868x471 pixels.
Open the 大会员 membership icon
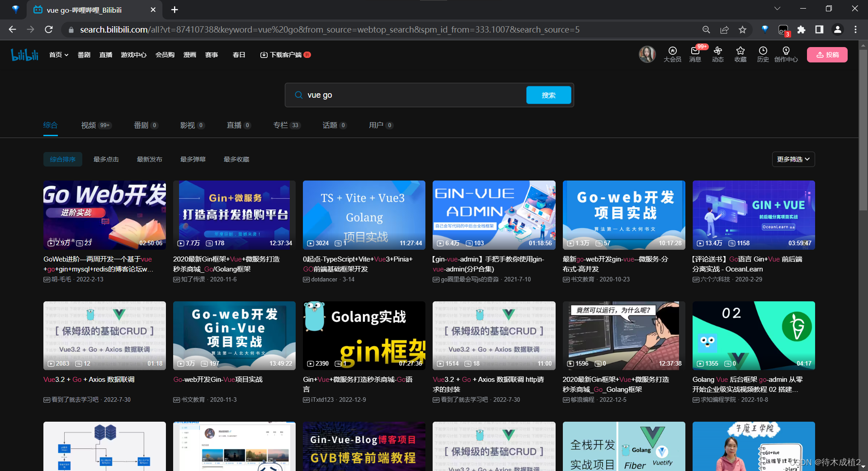point(672,54)
